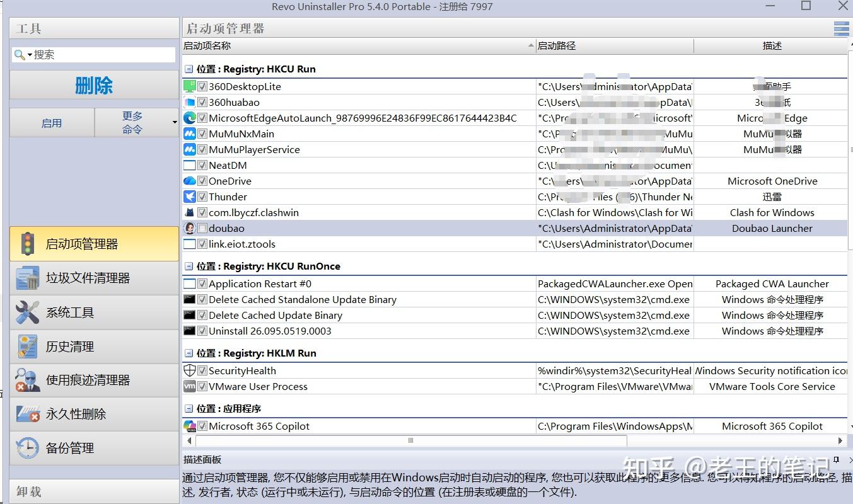Uncheck the 360huabao startup checkbox
Screen dimensions: 853x504
pyautogui.click(x=202, y=102)
